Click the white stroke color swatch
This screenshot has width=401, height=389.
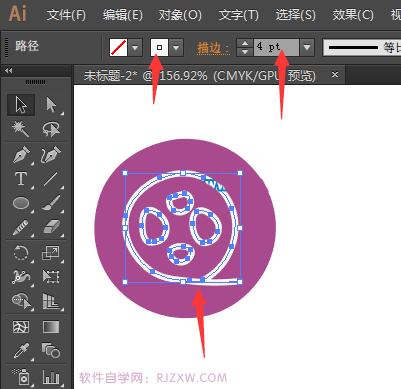[x=159, y=47]
